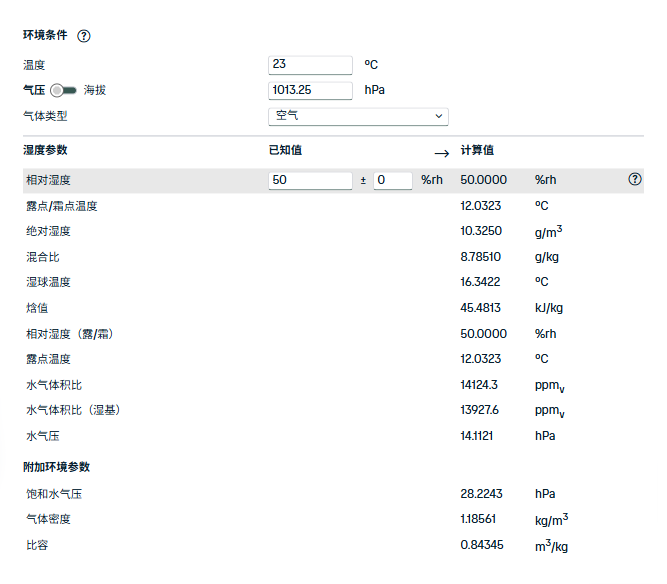Toggle the 气压/海拔 switch
Viewport: 667px width, 584px height.
(64, 90)
